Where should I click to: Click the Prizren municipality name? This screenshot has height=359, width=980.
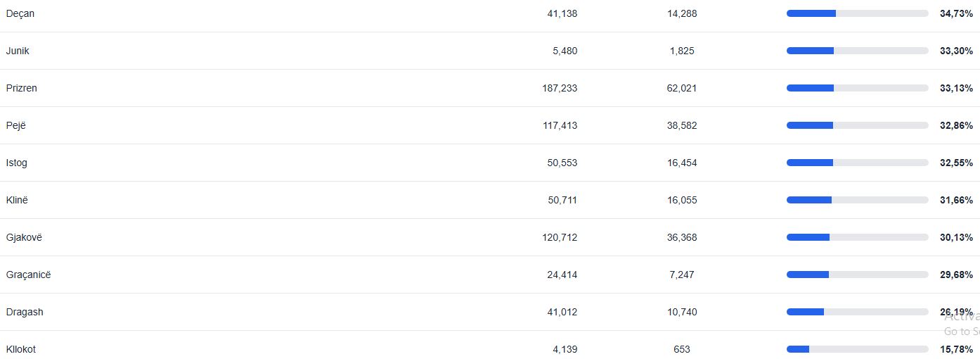22,88
